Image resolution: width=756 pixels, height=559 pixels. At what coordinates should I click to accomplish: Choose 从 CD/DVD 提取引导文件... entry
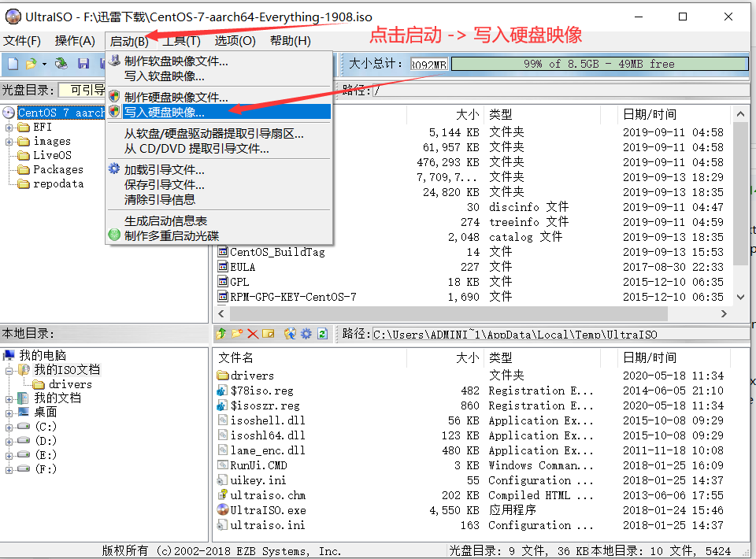pos(220,149)
